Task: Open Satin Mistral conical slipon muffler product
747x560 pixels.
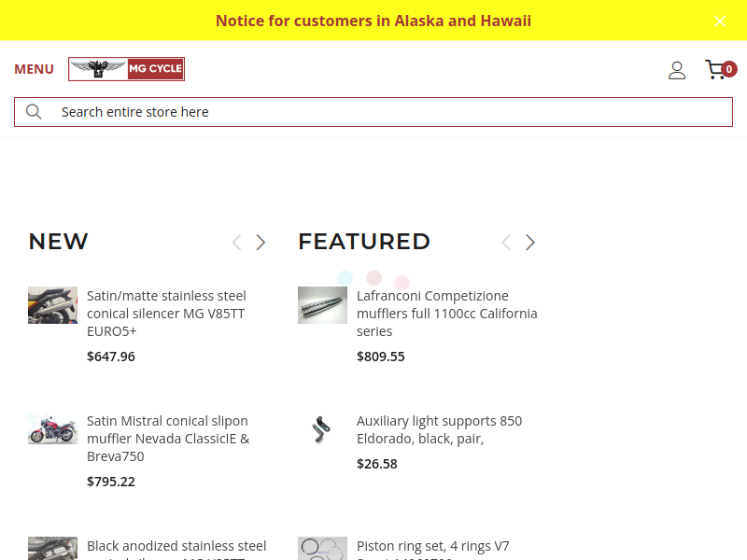Action: 168,439
